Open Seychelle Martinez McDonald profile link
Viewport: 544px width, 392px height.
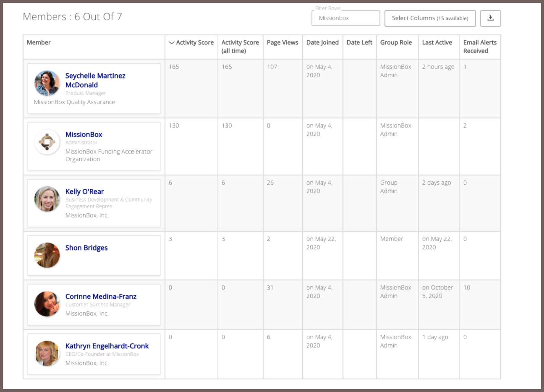[95, 80]
